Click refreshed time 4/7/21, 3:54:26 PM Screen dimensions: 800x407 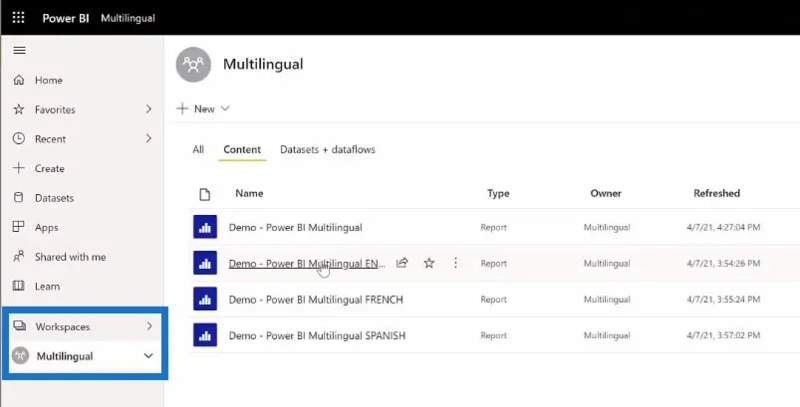(x=723, y=264)
